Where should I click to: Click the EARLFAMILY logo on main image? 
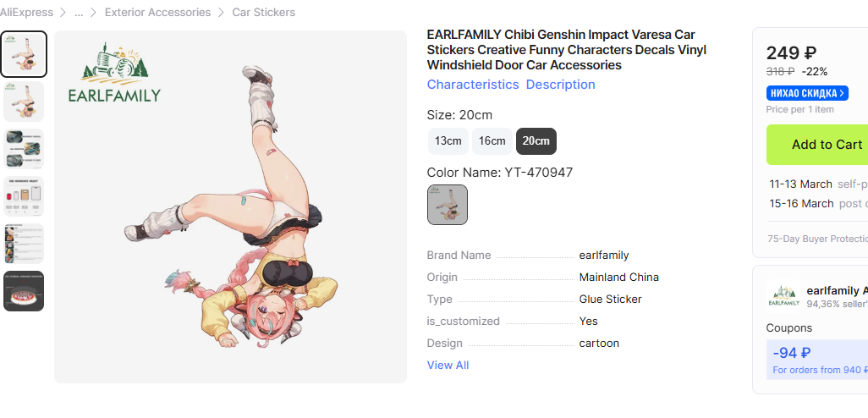pos(114,75)
